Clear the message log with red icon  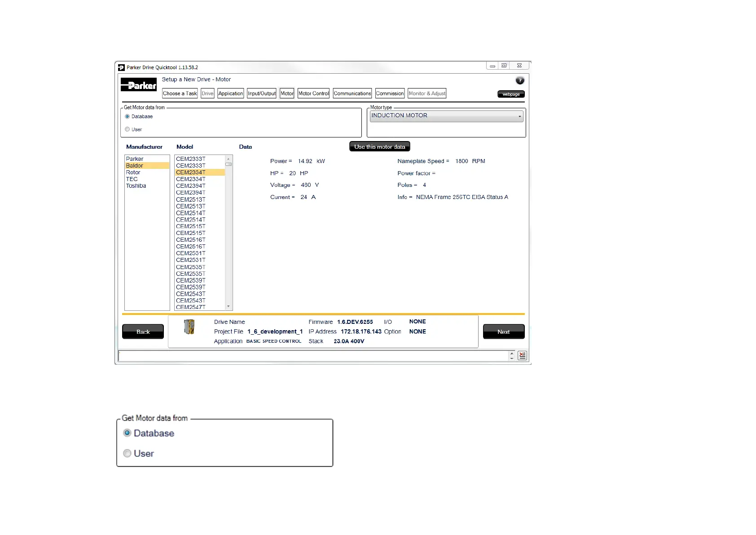click(x=522, y=355)
